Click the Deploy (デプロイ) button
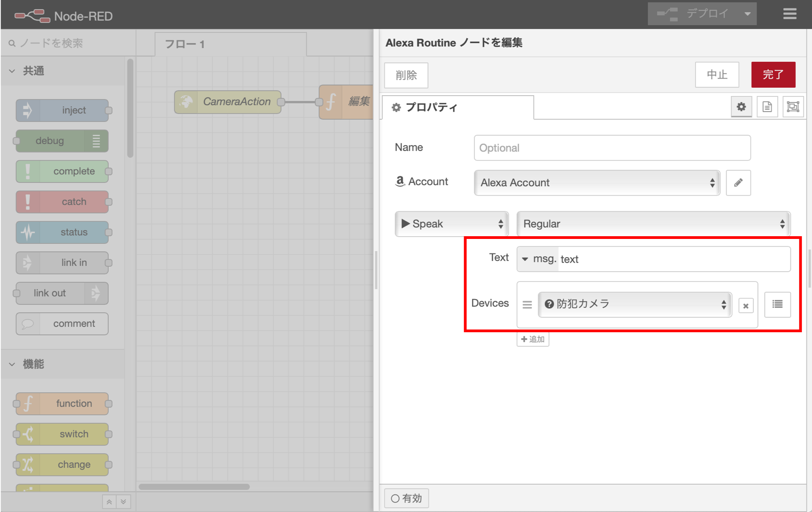The width and height of the screenshot is (812, 512). [693, 14]
